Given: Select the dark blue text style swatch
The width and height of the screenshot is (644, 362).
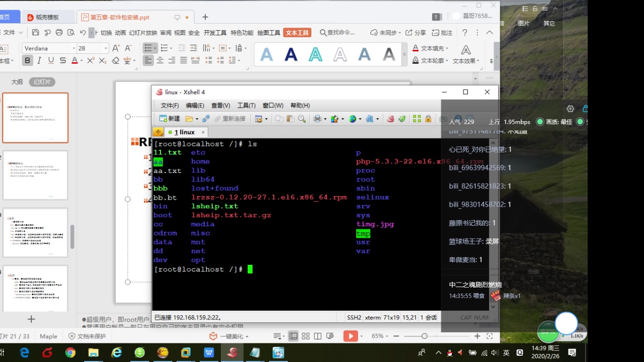Looking at the screenshot, I should pos(291,54).
